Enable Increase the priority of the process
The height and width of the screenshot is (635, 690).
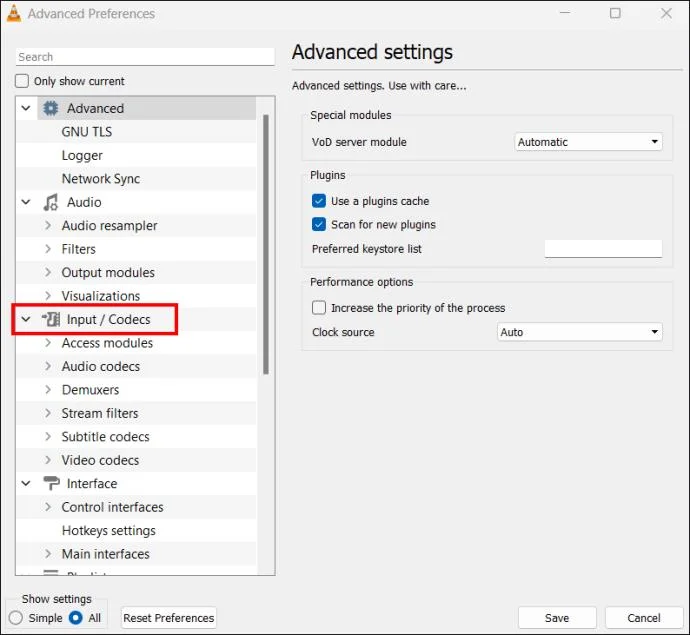[319, 308]
